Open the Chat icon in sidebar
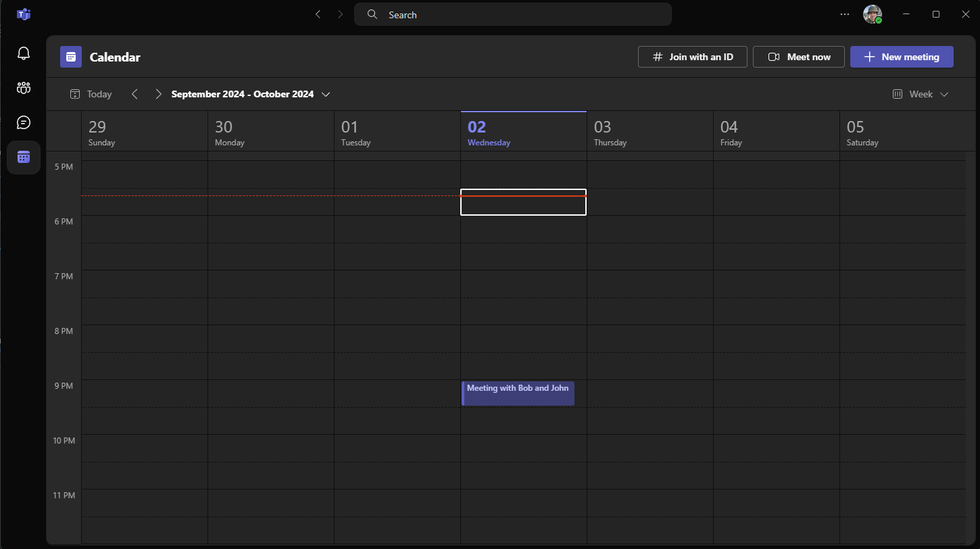Image resolution: width=980 pixels, height=549 pixels. pos(24,122)
